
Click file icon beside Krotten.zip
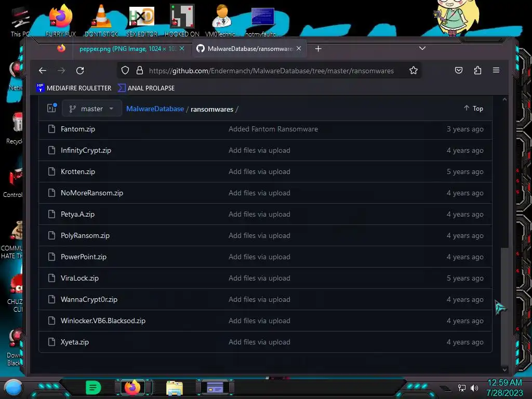point(51,171)
